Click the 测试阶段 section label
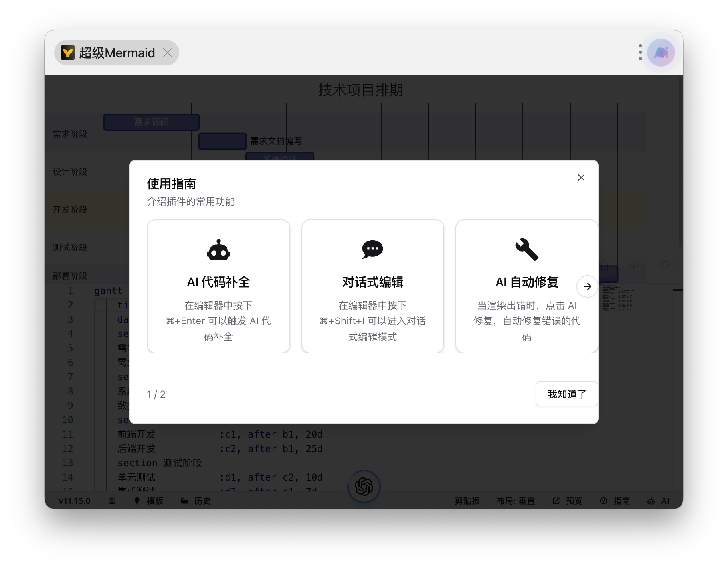This screenshot has height=568, width=728. [x=70, y=248]
